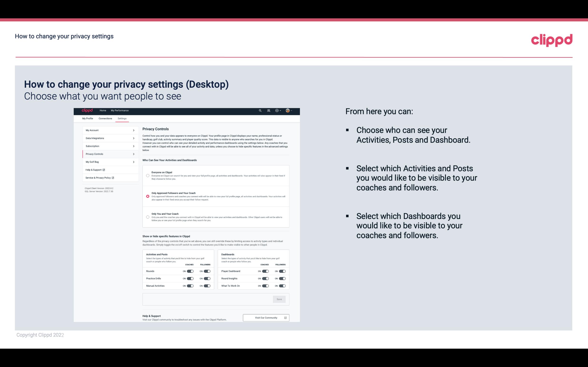Toggle Rounds visibility for Followers off
The height and width of the screenshot is (367, 588).
pyautogui.click(x=207, y=271)
